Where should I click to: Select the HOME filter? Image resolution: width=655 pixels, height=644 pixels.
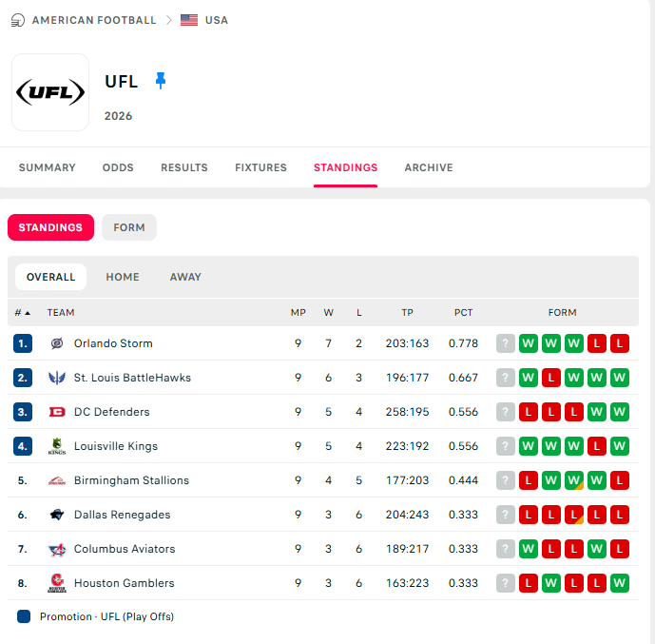point(123,277)
